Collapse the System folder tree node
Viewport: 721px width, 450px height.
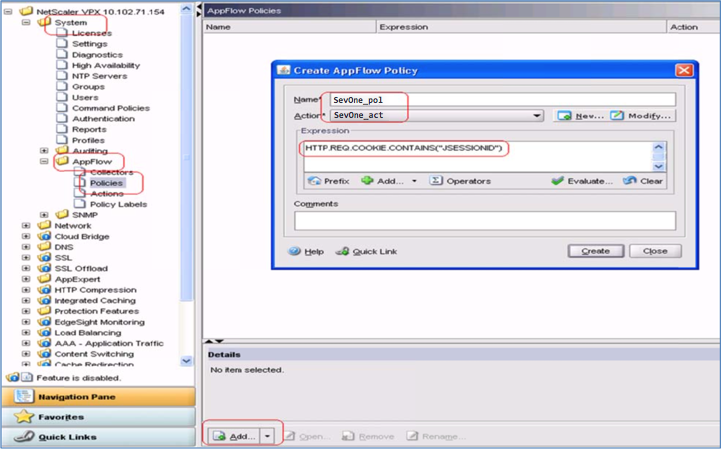pos(26,22)
